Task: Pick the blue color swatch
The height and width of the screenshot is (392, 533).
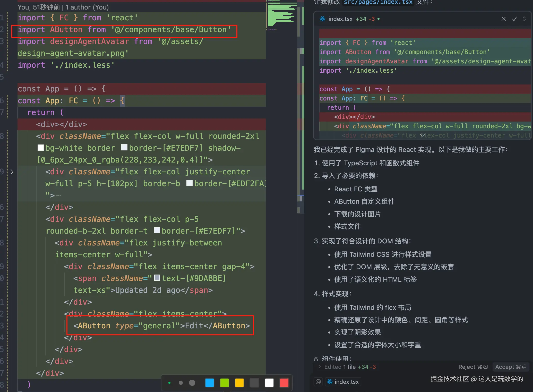Action: click(x=209, y=383)
